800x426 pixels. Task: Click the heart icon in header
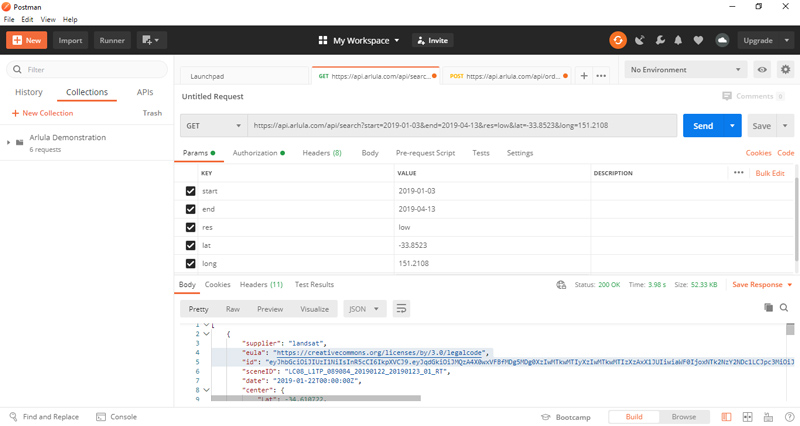[x=698, y=40]
